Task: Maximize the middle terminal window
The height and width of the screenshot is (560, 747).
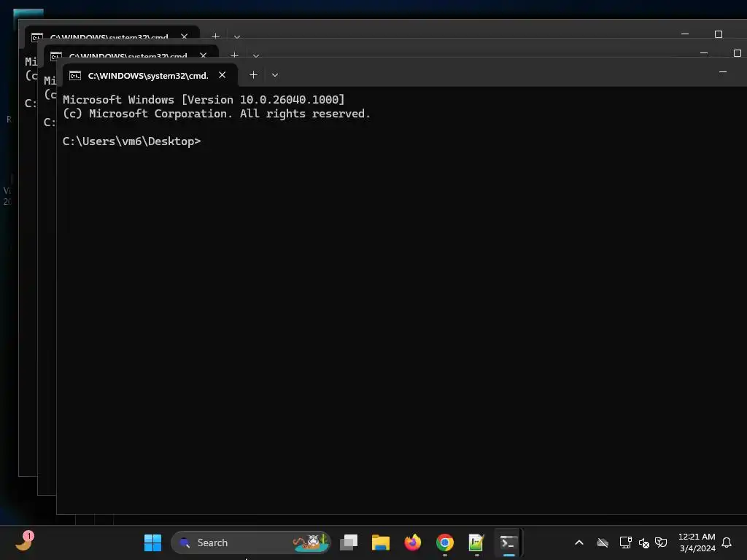Action: click(x=737, y=52)
